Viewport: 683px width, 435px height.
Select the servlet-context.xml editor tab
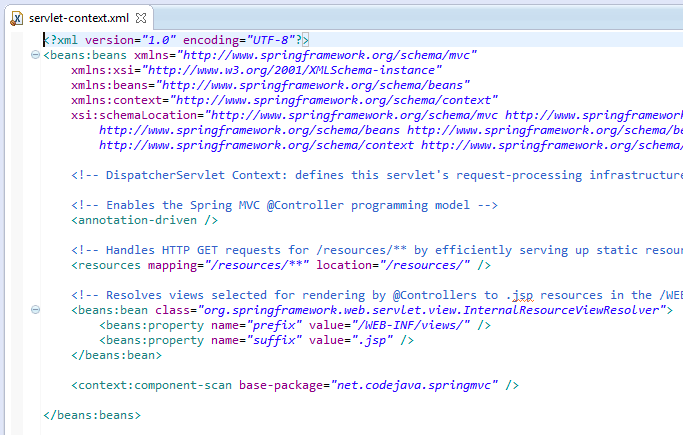[x=79, y=18]
